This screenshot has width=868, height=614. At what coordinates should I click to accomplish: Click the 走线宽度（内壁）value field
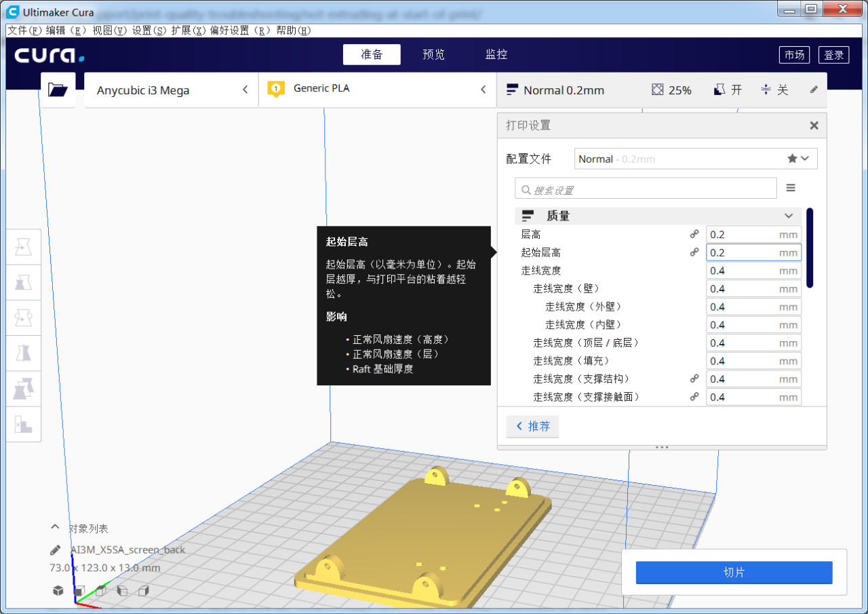click(x=753, y=324)
